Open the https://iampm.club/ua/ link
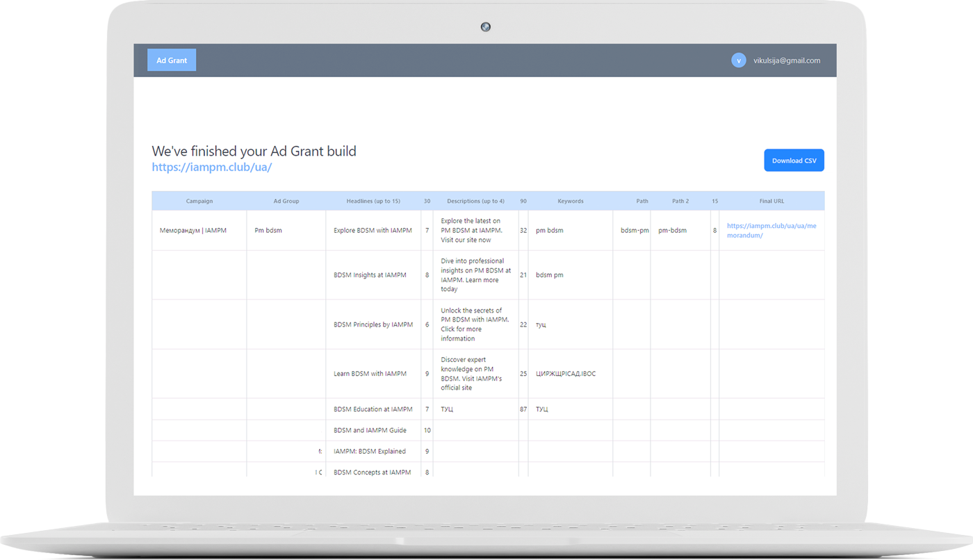 tap(211, 167)
